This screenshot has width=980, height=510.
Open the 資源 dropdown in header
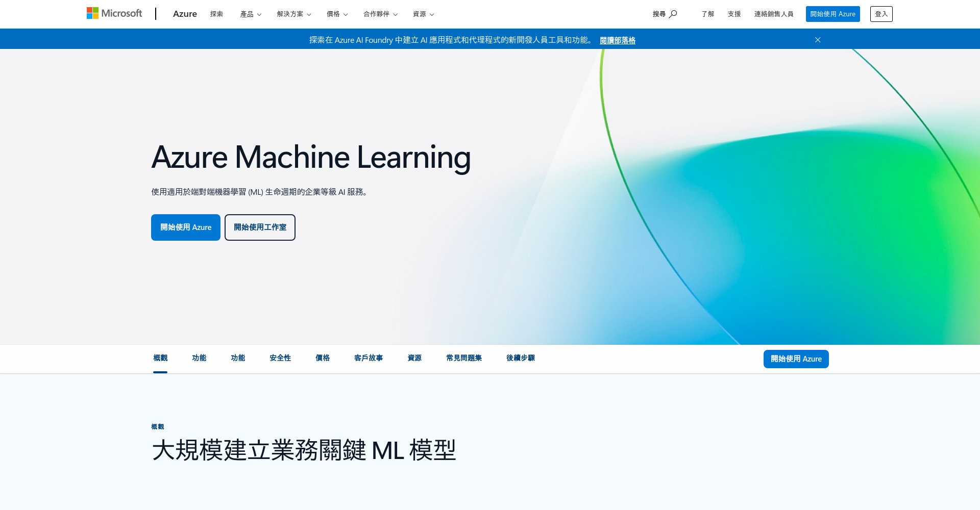point(423,14)
